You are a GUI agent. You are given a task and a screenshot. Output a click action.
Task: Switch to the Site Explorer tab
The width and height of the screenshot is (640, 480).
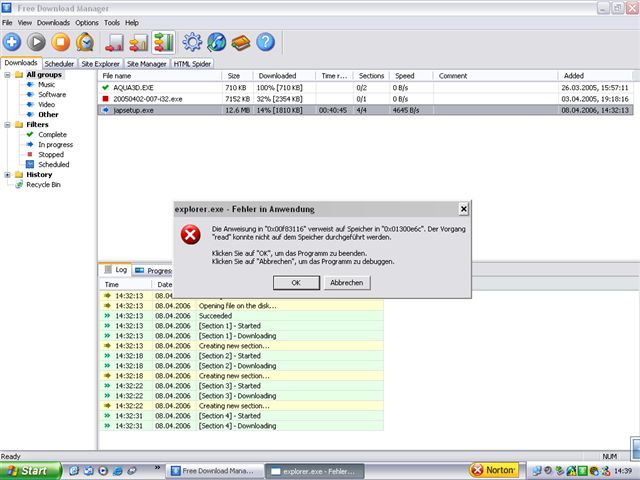[100, 64]
